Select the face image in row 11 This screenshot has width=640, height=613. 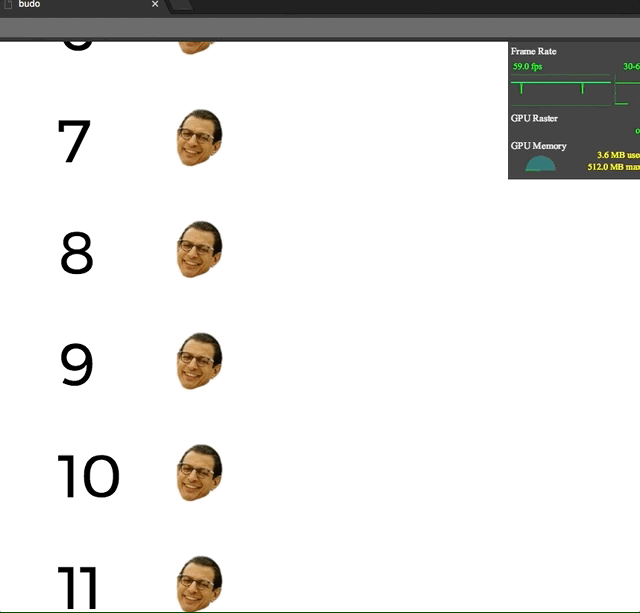pyautogui.click(x=200, y=584)
